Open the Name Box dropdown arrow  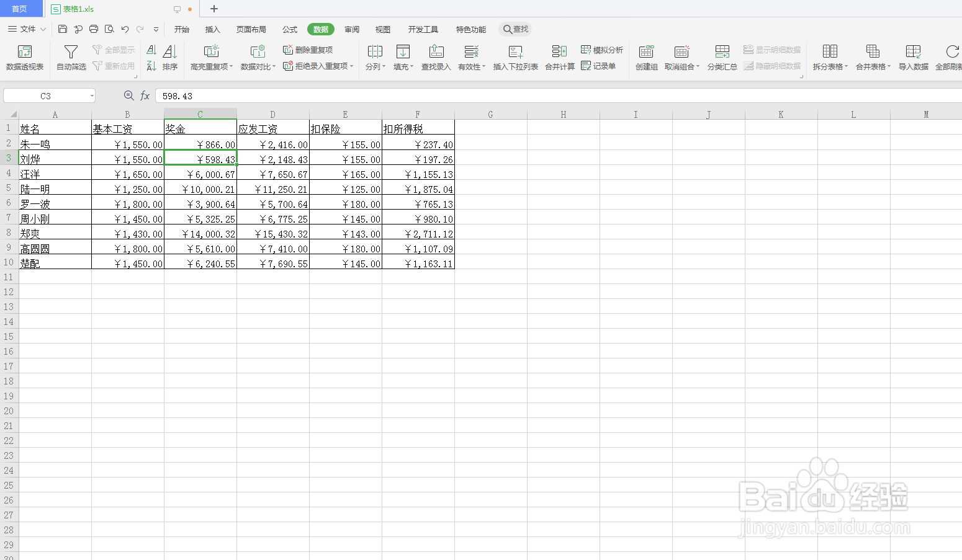coord(92,96)
